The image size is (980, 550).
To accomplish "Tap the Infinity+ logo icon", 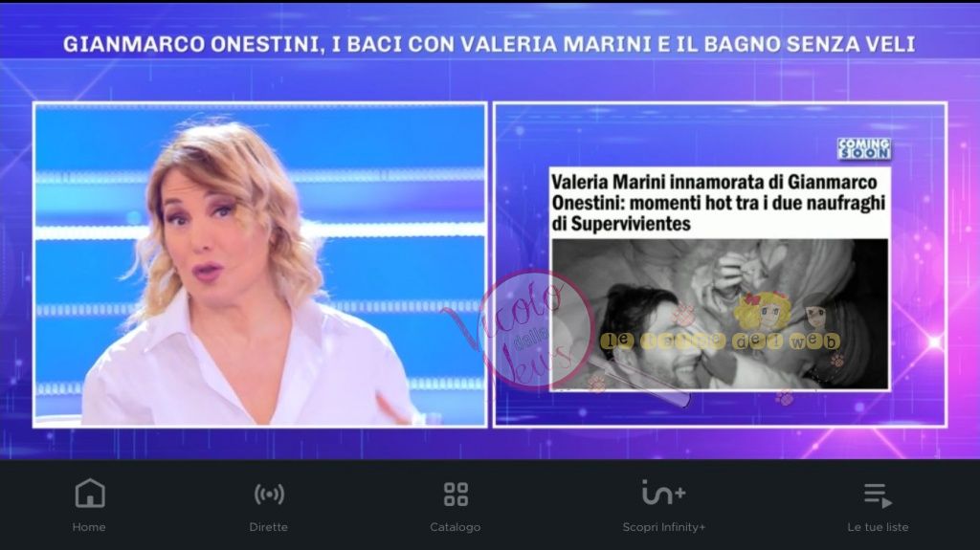I will point(663,493).
